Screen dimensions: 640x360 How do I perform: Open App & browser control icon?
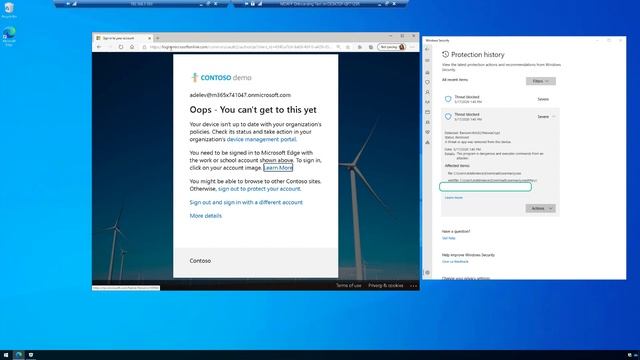tap(427, 112)
